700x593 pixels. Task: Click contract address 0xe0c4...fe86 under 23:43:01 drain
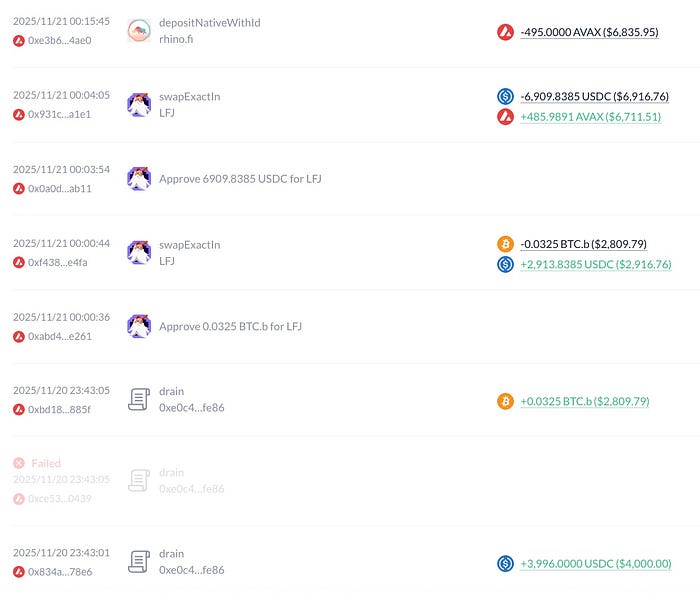191,570
